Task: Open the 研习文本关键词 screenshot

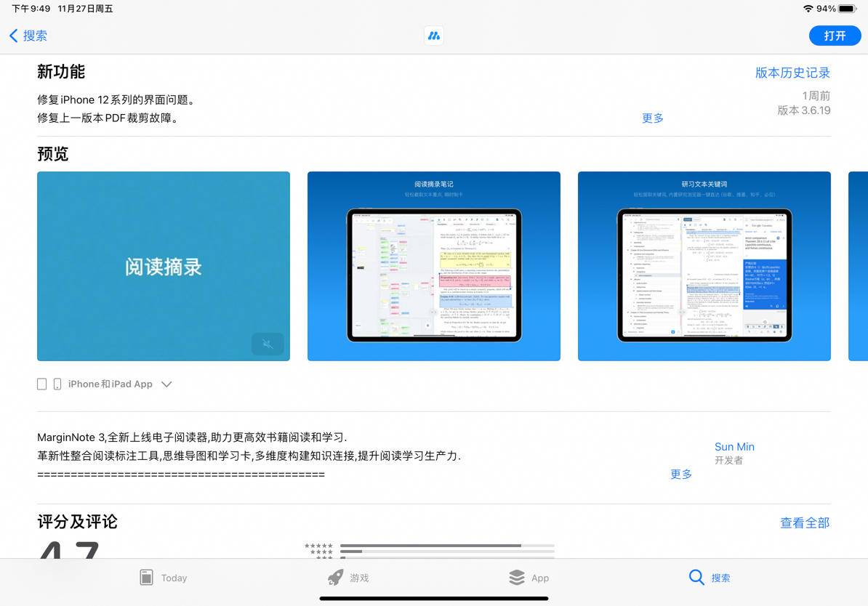Action: pos(704,266)
